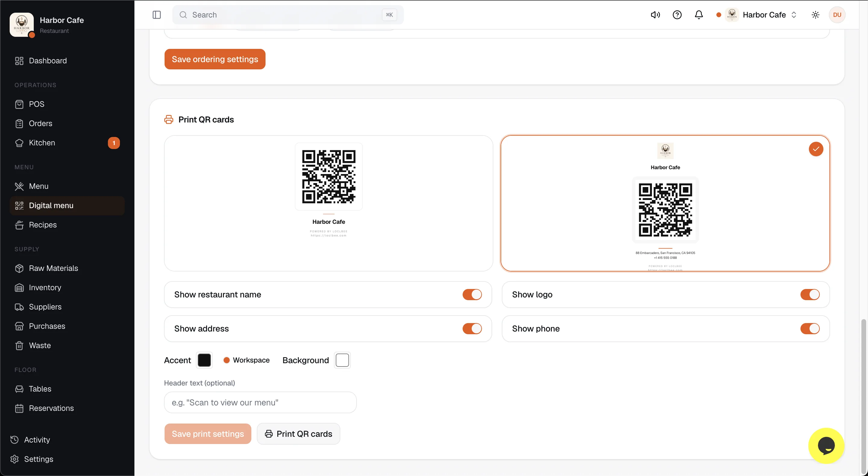
Task: Open the DU user avatar menu
Action: 837,15
